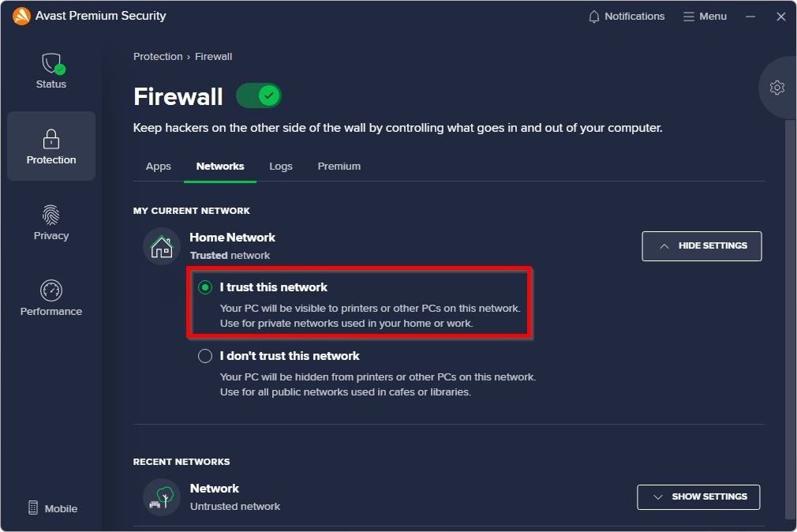Click the recent Network park icon
The image size is (797, 532).
[x=162, y=497]
